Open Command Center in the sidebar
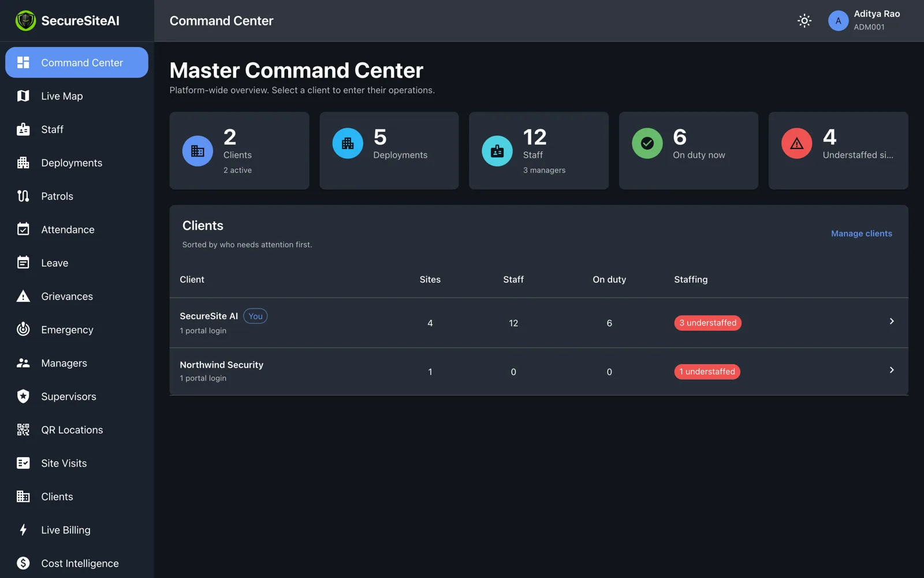This screenshot has width=924, height=578. pos(77,62)
